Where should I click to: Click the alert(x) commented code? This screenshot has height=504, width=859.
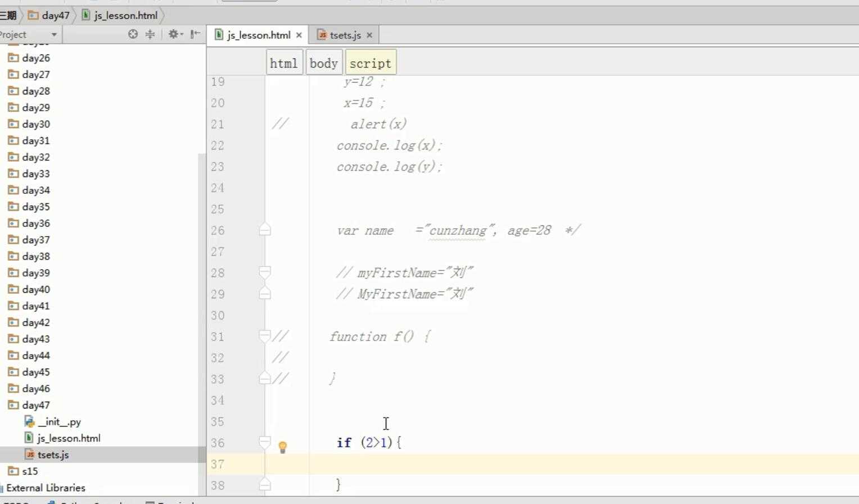[x=378, y=124]
